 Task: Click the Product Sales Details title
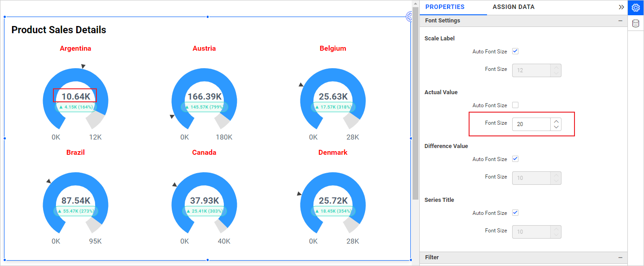click(59, 30)
